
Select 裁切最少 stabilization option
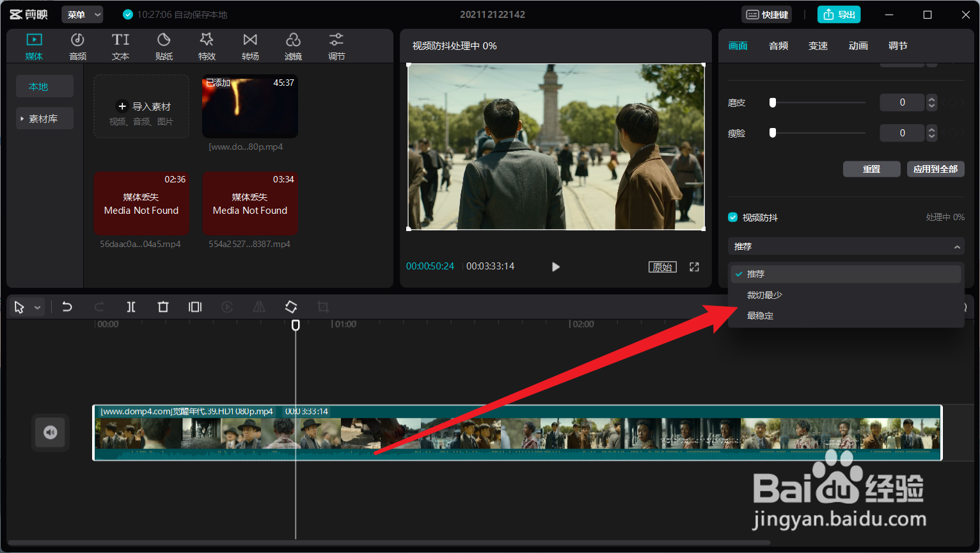pos(846,295)
